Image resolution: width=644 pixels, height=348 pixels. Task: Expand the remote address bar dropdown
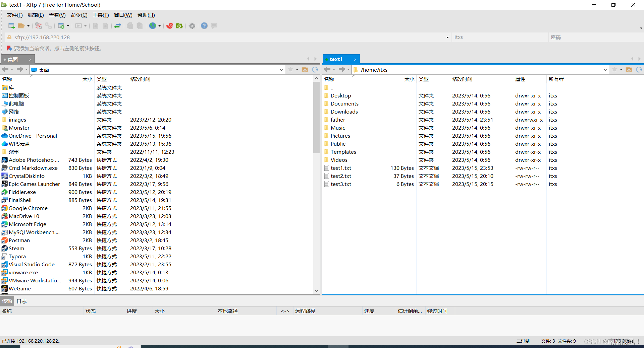(605, 70)
